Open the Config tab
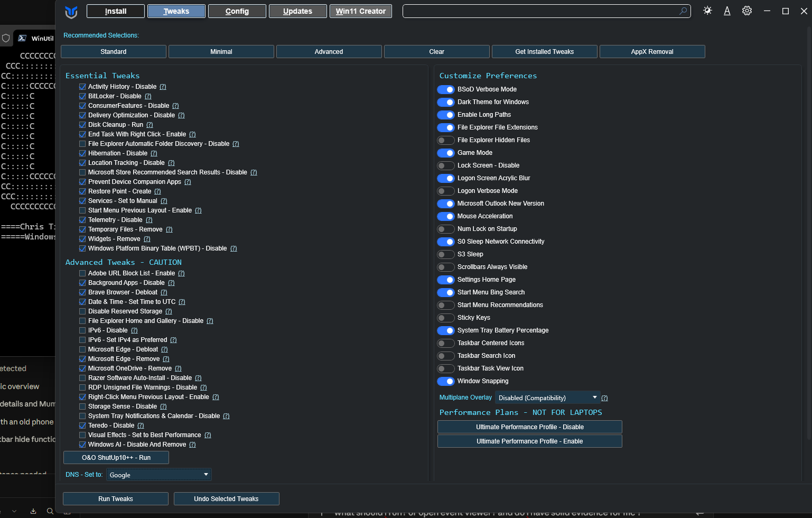Viewport: 812px width, 518px height. [237, 11]
